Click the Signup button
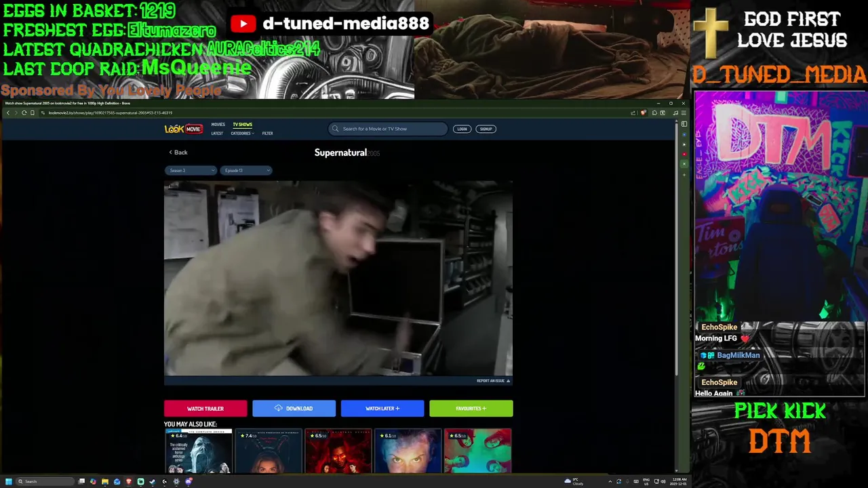The width and height of the screenshot is (868, 488). pyautogui.click(x=486, y=129)
